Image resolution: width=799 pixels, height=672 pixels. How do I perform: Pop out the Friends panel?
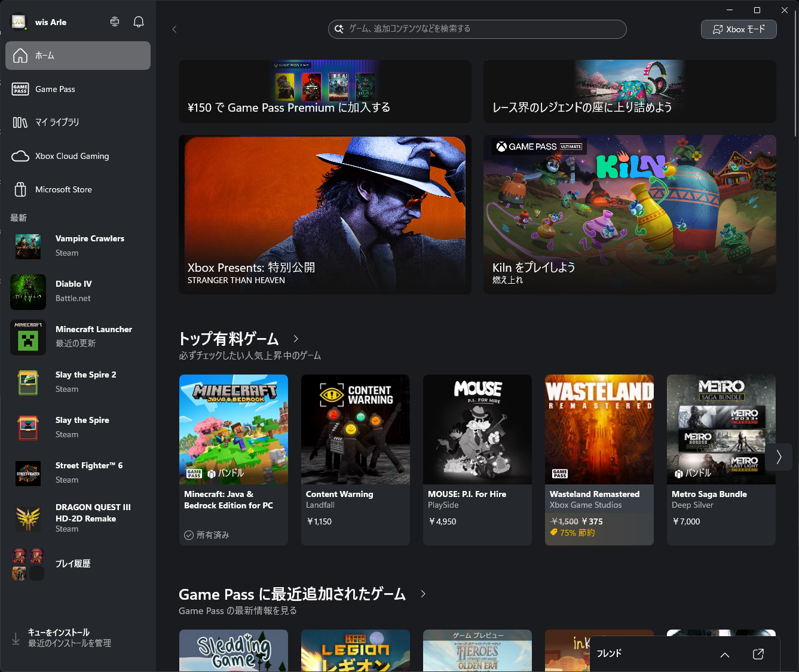point(758,654)
